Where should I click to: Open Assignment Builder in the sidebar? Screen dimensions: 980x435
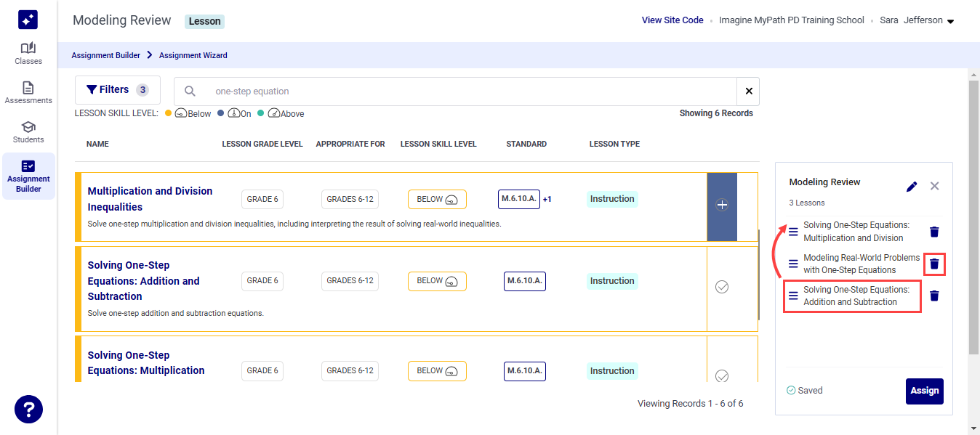(x=28, y=176)
